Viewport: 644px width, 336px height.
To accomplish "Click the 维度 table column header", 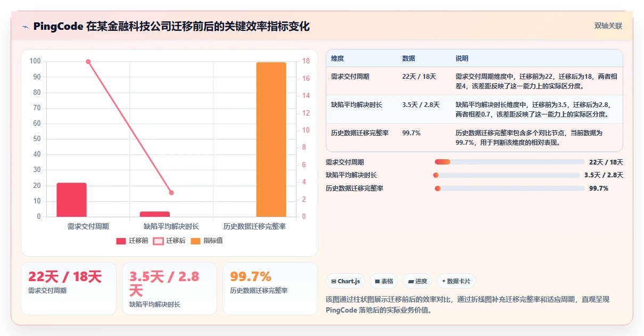I will 337,58.
